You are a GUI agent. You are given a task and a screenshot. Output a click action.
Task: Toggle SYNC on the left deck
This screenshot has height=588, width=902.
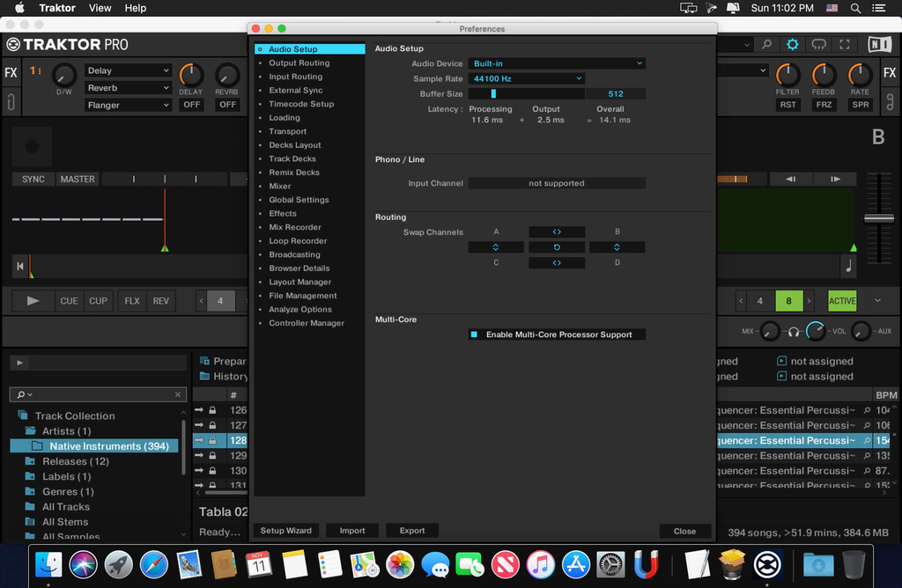coord(32,179)
